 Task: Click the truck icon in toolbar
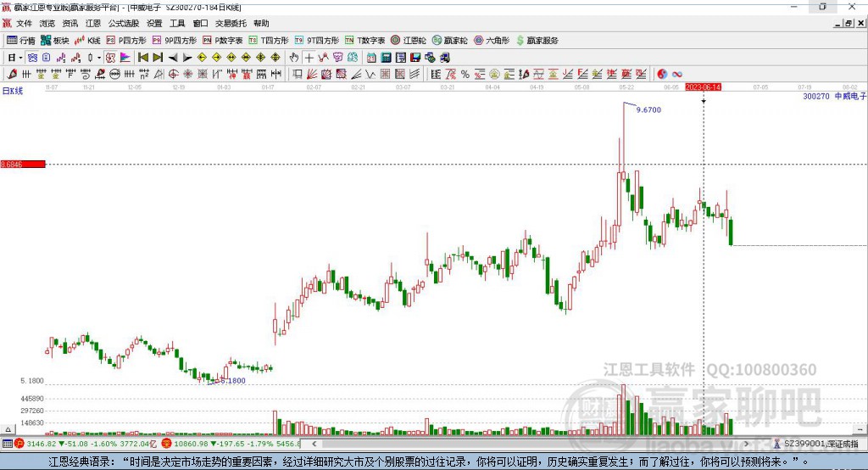tap(444, 58)
